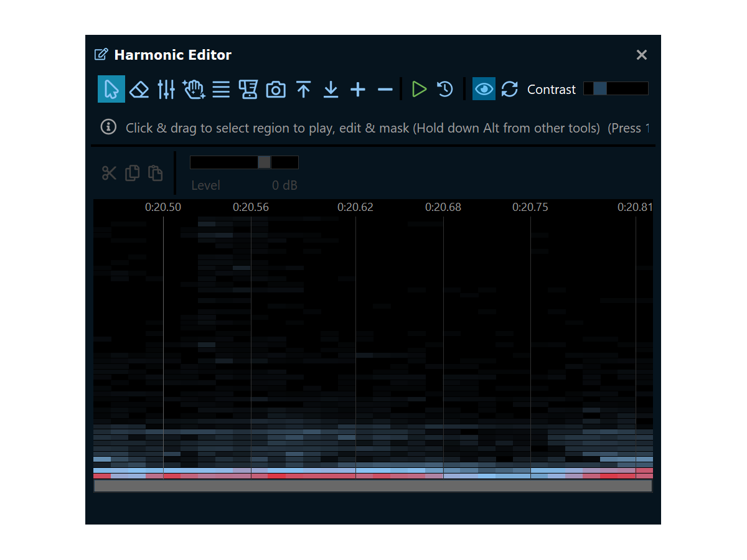Screen dimensions: 747x560
Task: Open the vertical sliders mixer tool
Action: [x=166, y=89]
